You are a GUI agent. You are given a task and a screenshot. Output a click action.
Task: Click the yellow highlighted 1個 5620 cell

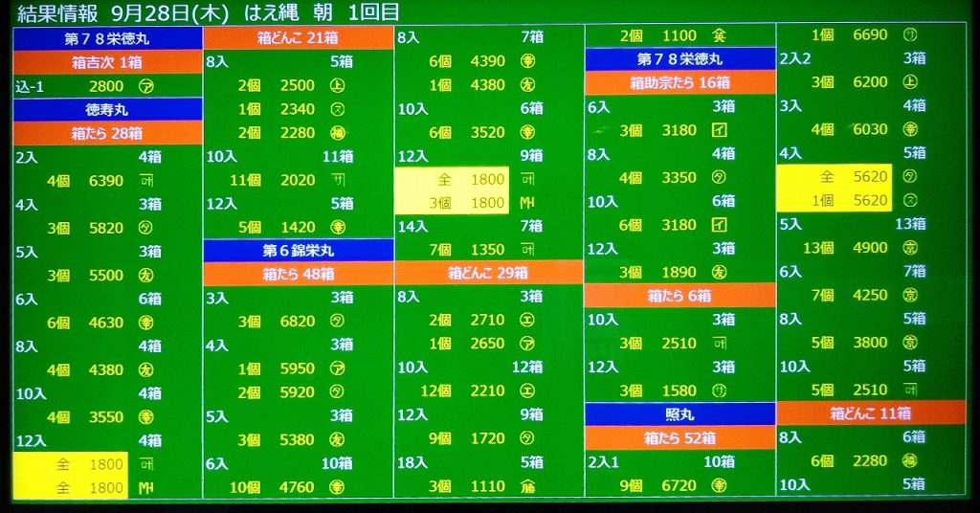coord(834,201)
